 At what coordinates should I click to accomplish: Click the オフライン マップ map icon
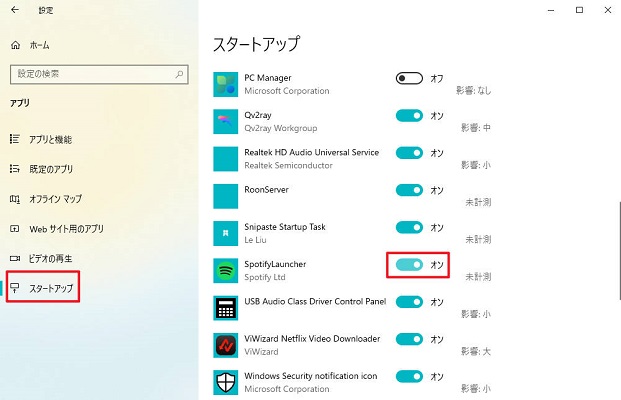pyautogui.click(x=15, y=199)
